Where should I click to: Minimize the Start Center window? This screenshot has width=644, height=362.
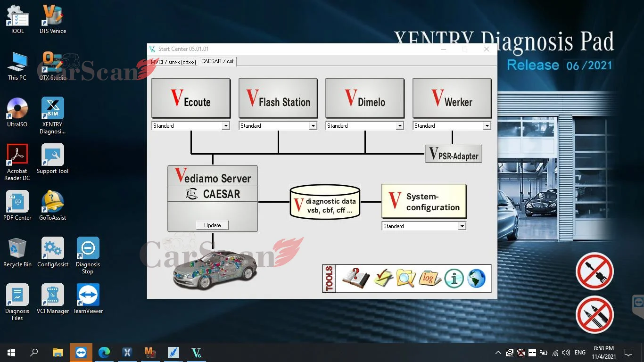click(x=444, y=49)
